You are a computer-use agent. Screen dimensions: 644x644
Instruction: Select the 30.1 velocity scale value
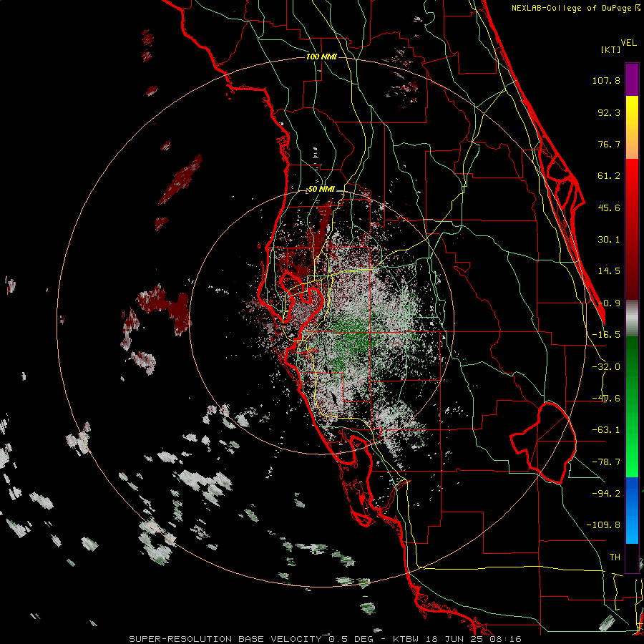click(x=609, y=240)
